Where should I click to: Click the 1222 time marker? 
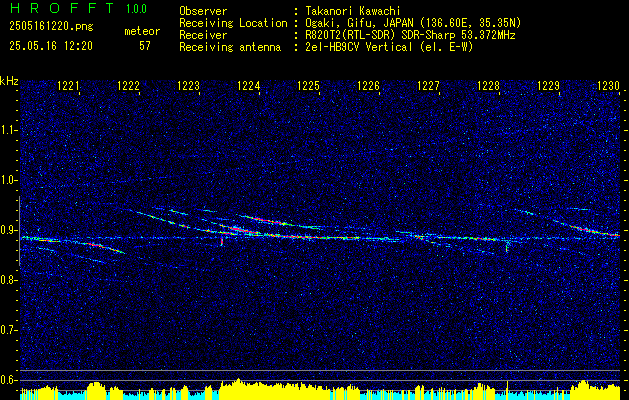click(x=128, y=86)
